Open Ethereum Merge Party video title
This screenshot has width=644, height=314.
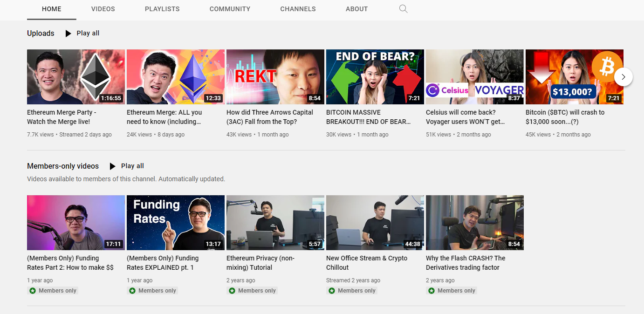(62, 117)
